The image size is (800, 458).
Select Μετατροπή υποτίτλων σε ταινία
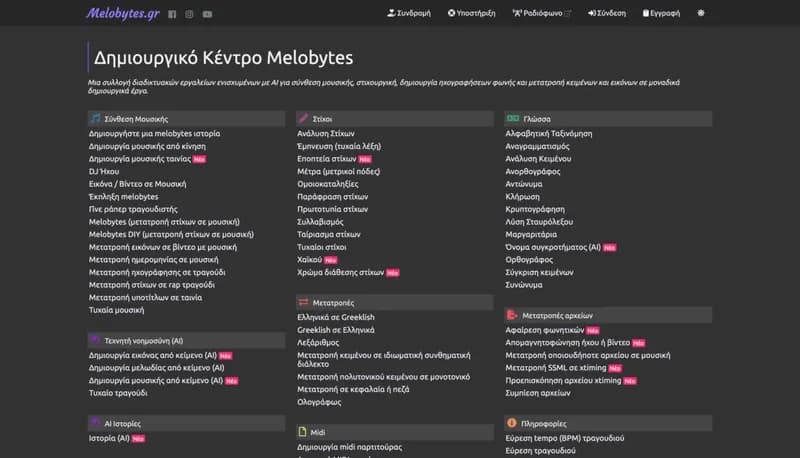145,297
